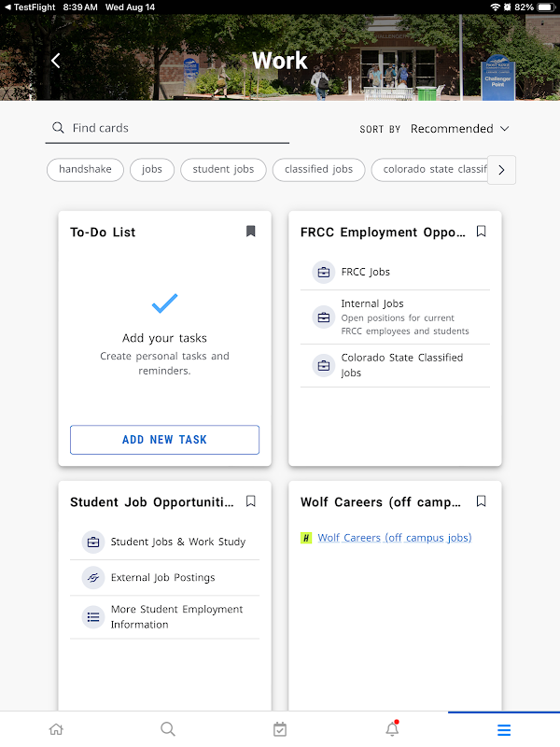
Task: Open the notifications bell
Action: coord(392,729)
